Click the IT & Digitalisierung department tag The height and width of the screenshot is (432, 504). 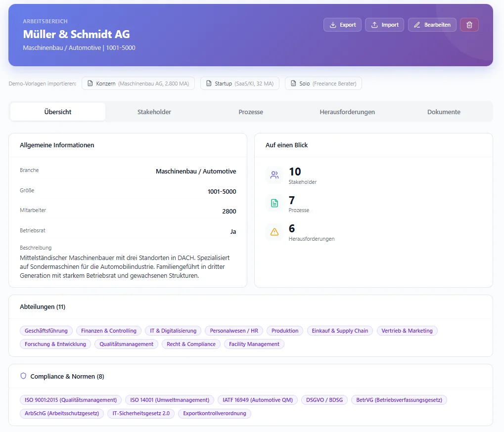click(x=173, y=331)
